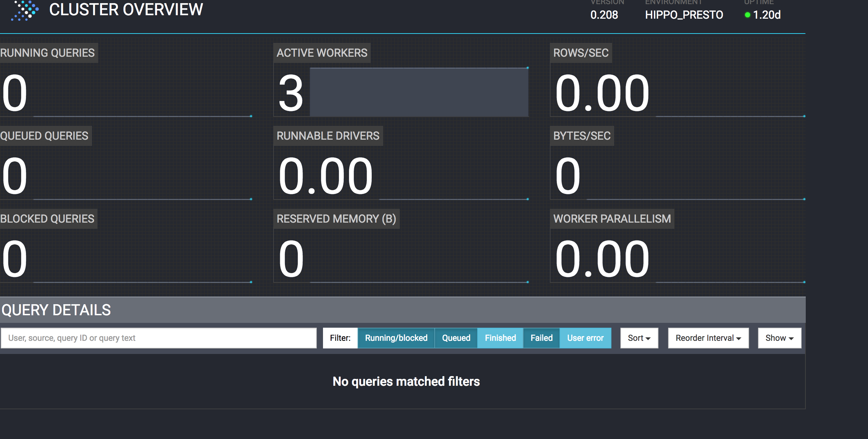
Task: Toggle the Finished filter button
Action: [500, 338]
